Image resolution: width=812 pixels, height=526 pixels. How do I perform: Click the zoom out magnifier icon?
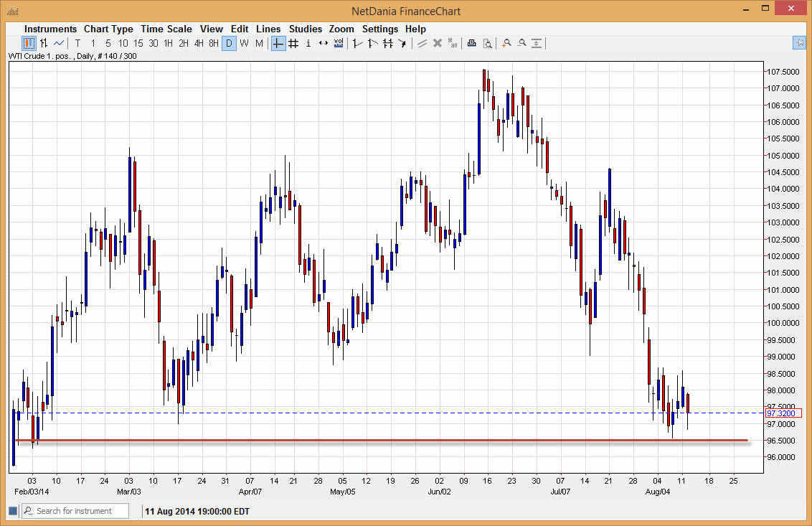(521, 43)
